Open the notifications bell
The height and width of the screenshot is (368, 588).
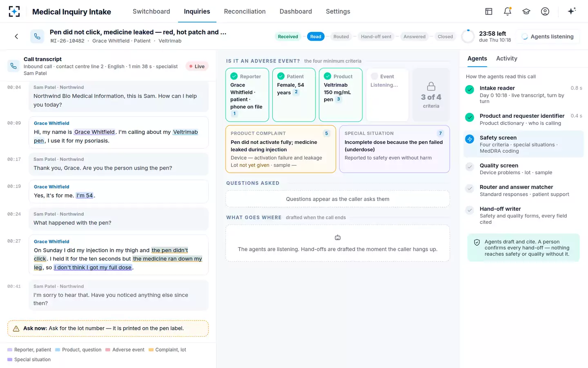[508, 11]
